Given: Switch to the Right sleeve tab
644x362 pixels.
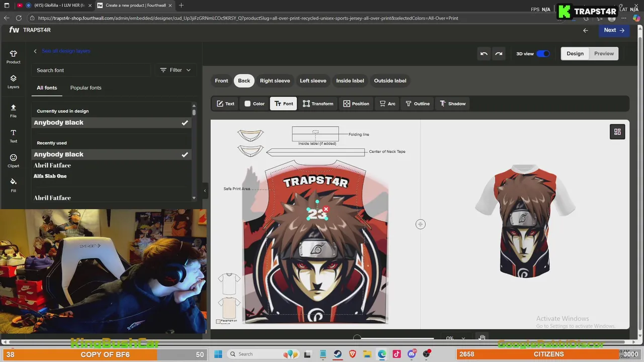Looking at the screenshot, I should (x=275, y=80).
